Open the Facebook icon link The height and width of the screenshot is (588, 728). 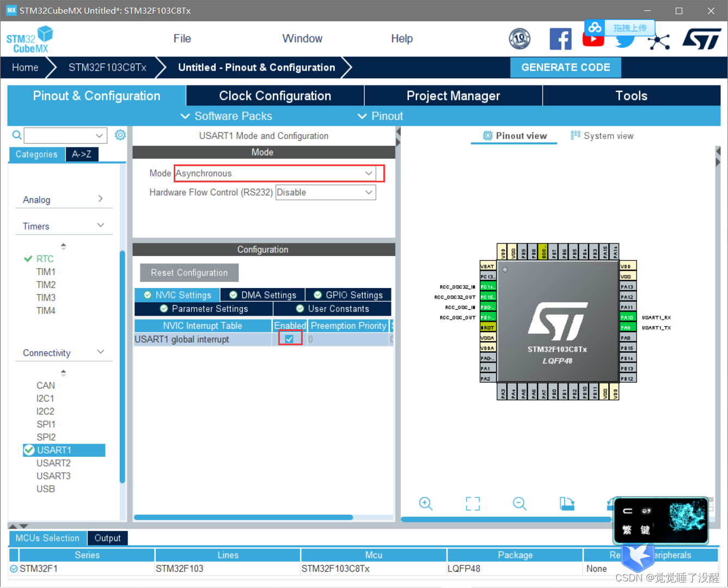coord(560,39)
